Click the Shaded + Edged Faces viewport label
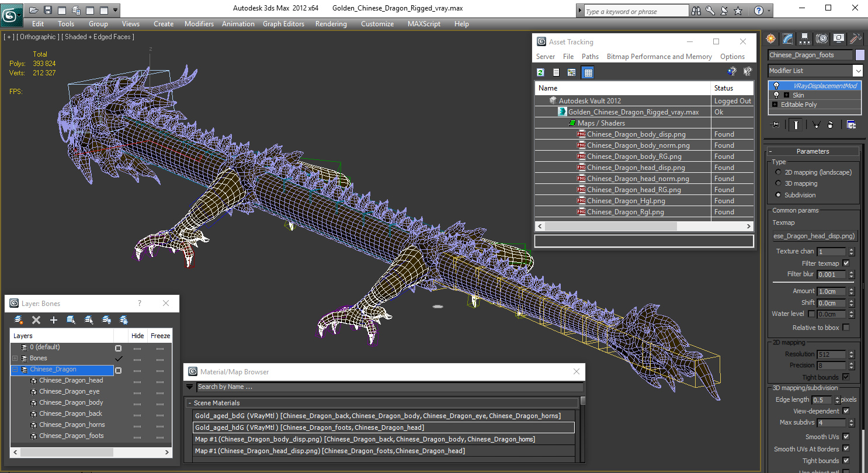 coord(99,37)
